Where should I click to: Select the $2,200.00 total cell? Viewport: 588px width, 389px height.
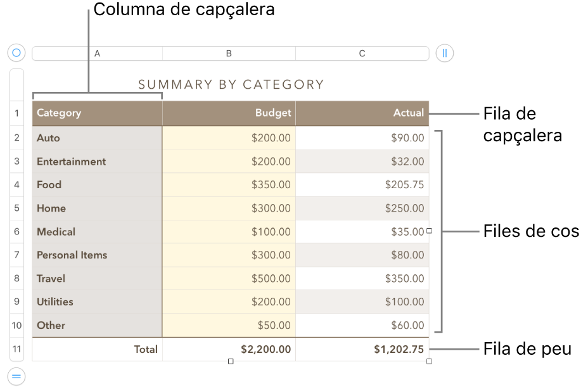click(228, 349)
